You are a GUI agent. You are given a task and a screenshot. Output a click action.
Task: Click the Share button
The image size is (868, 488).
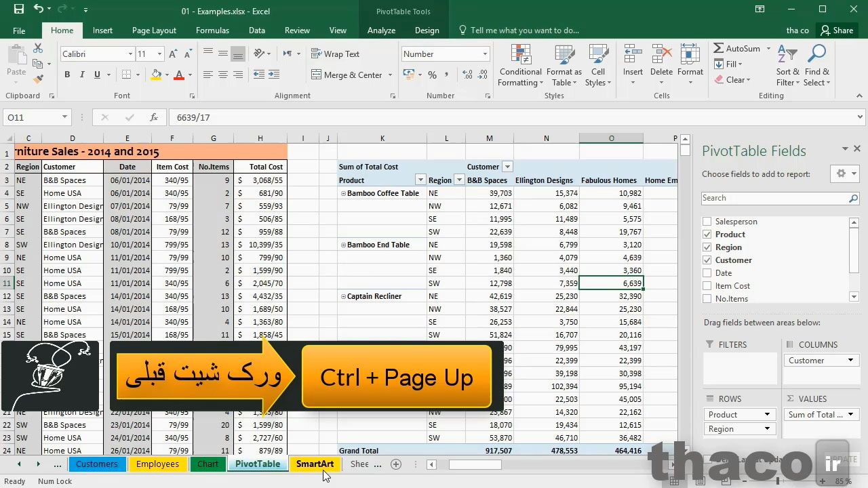(836, 30)
